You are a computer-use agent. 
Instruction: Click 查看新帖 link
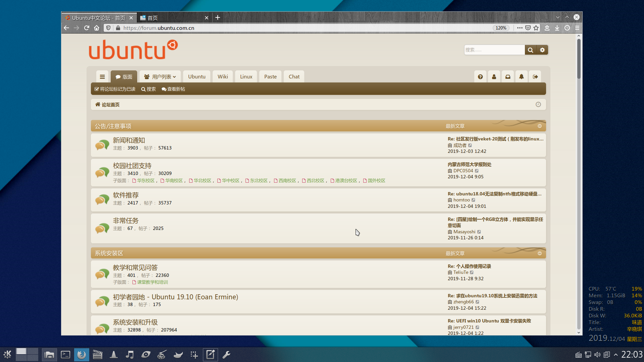click(173, 89)
